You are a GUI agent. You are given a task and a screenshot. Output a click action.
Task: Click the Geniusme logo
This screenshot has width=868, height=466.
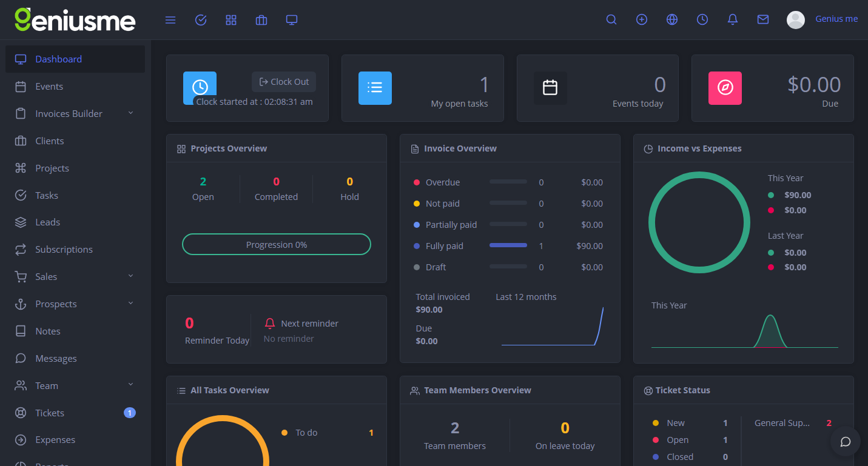click(75, 20)
